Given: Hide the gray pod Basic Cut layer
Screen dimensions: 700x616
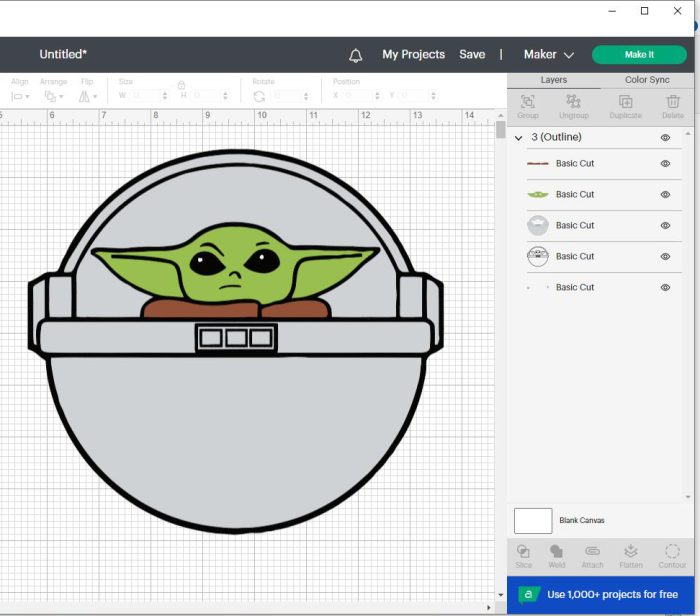Looking at the screenshot, I should (x=665, y=225).
